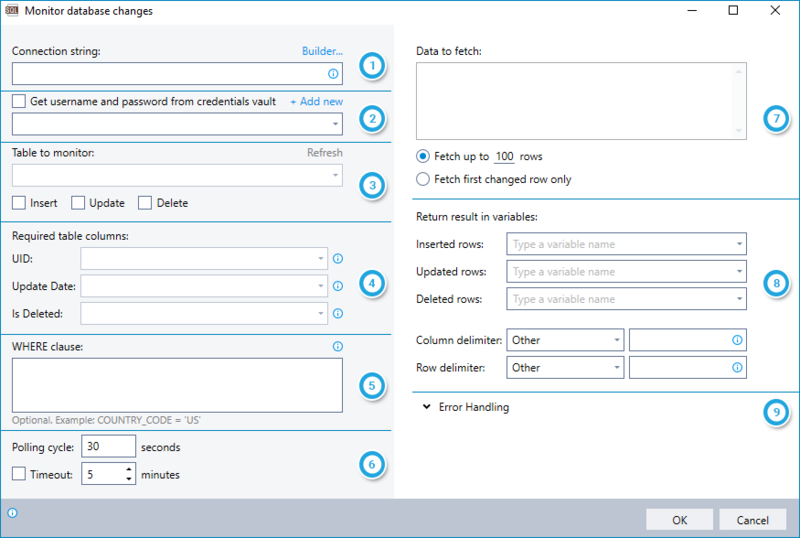Click the help info icon in bottom-left footer

(12, 513)
